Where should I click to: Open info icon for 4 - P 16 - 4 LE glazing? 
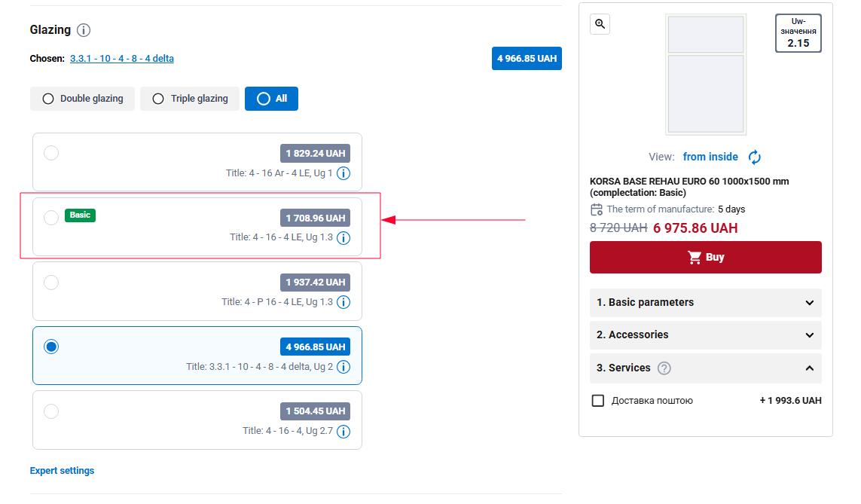pos(343,302)
